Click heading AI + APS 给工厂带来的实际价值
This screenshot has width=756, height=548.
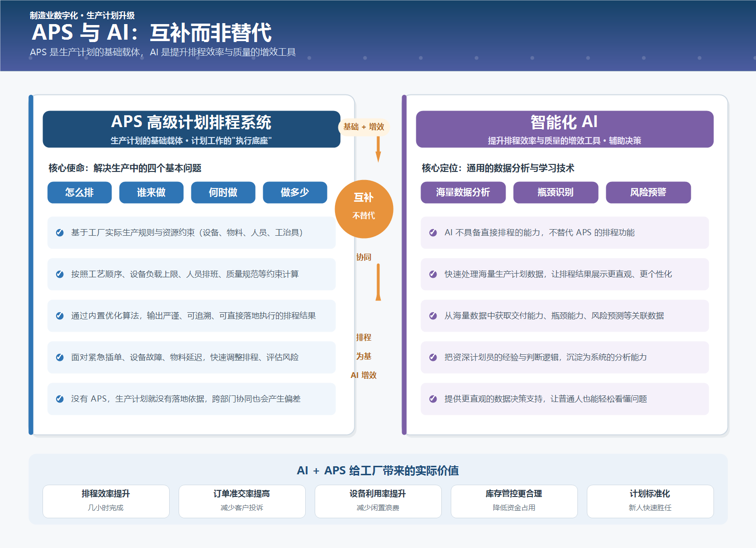(378, 471)
